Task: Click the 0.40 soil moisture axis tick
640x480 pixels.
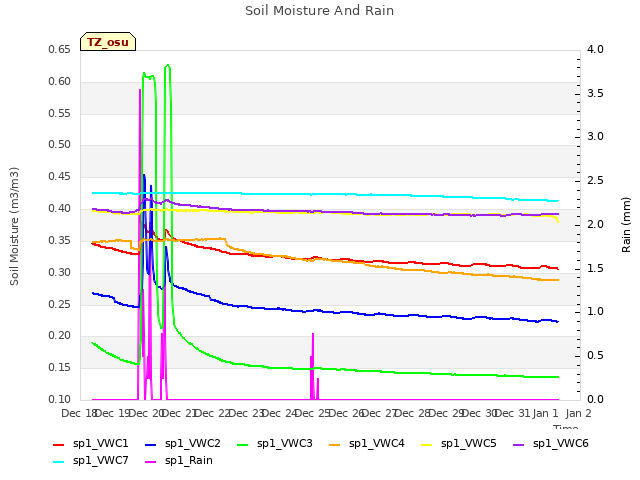Action: [60, 208]
